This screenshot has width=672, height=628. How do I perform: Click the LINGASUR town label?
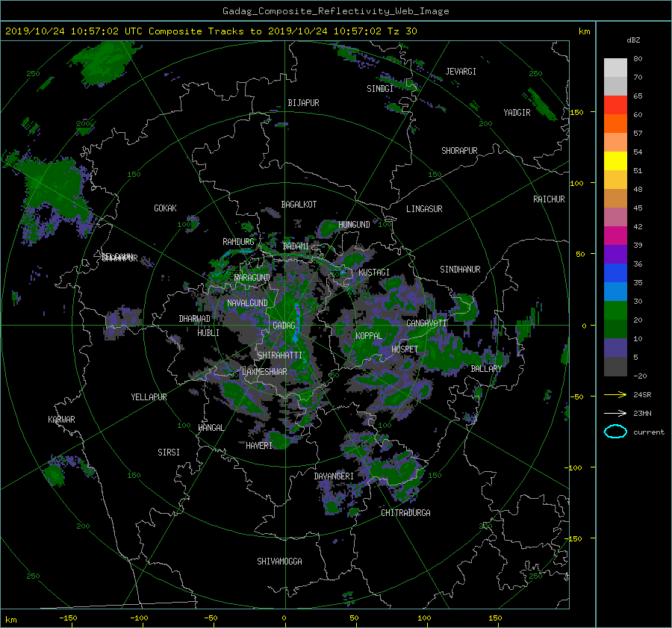424,209
